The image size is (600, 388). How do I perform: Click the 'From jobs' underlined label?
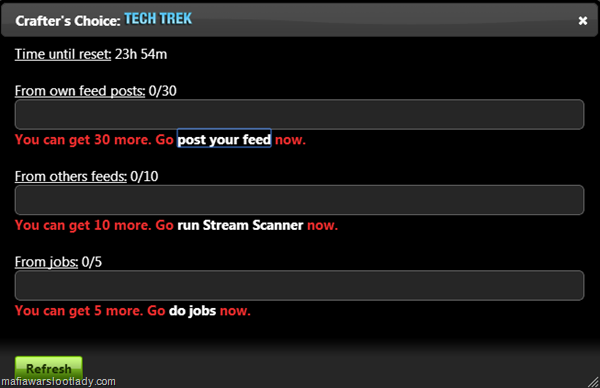[46, 262]
